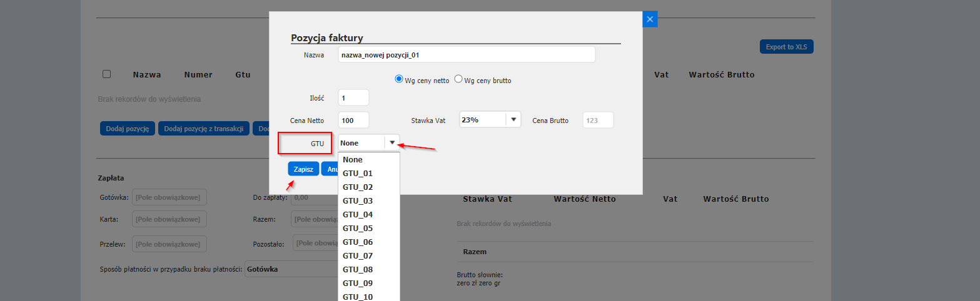The height and width of the screenshot is (301, 980).
Task: Collapse the GTU dropdown arrow
Action: [x=392, y=143]
